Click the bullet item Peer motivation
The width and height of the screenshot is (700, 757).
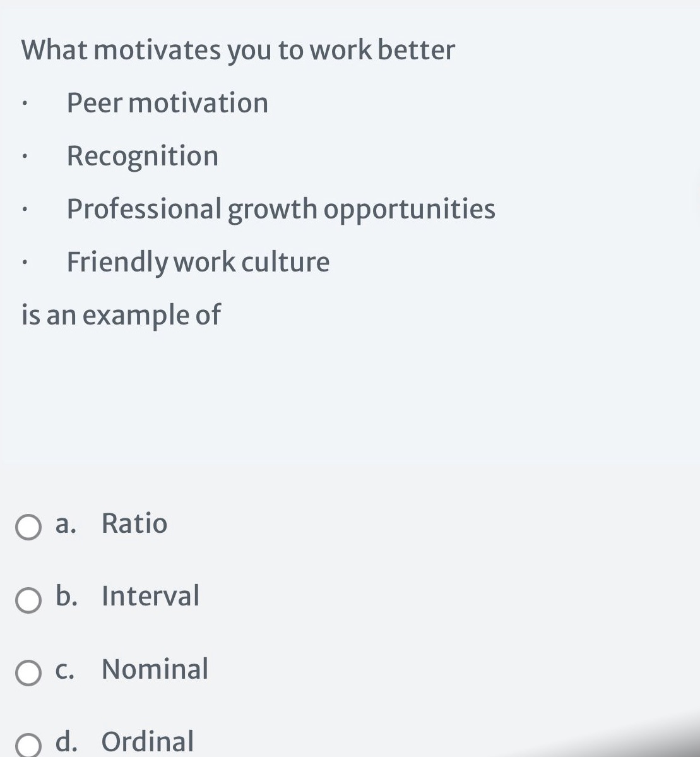[167, 103]
